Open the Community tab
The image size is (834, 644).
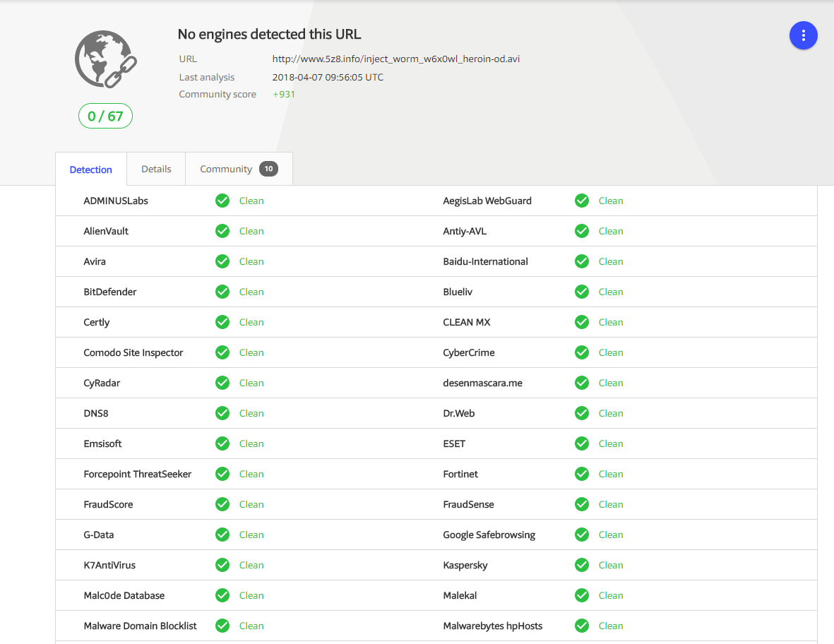(x=239, y=169)
